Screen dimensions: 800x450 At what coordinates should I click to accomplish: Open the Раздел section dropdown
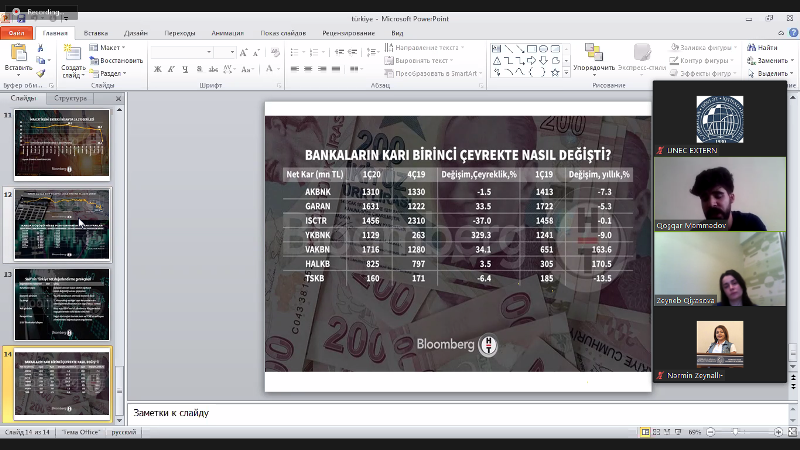tap(108, 73)
